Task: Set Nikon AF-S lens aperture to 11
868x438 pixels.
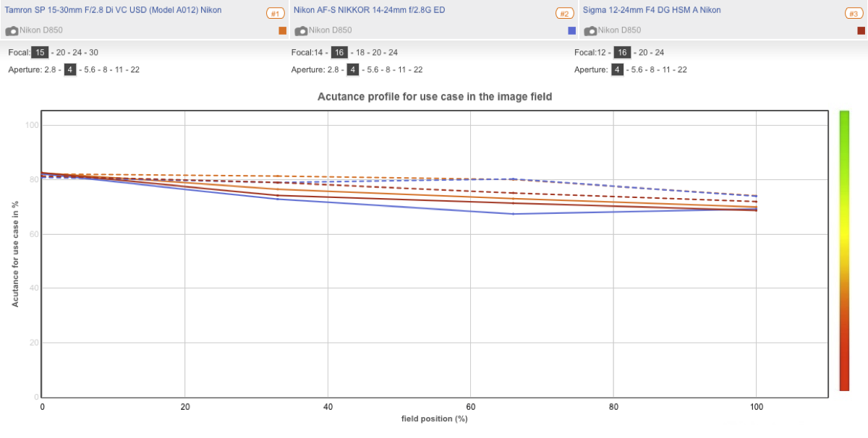Action: (400, 70)
